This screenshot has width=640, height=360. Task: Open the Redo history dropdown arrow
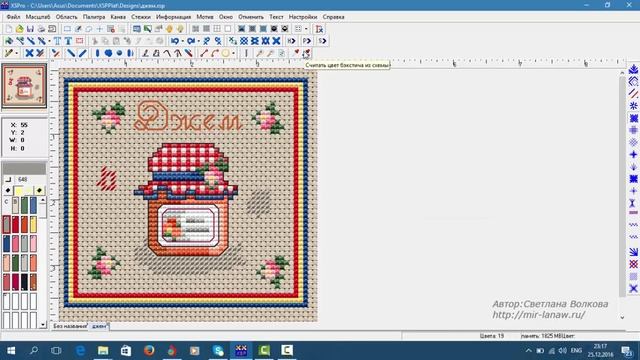[198, 41]
